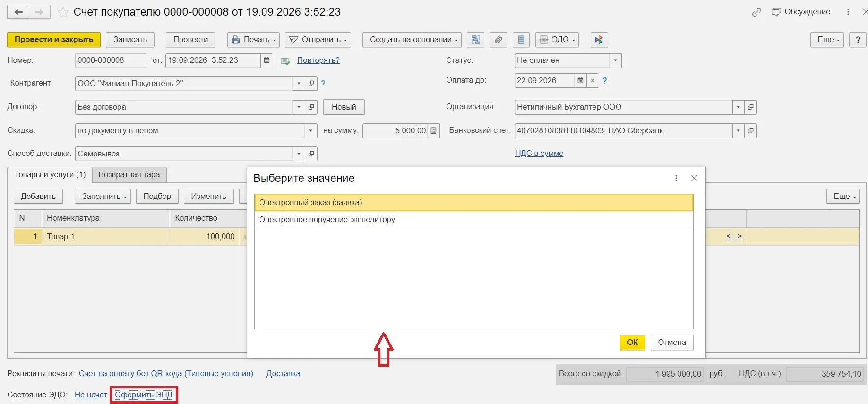
Task: Click the Товар 1 cell in the table
Action: (x=106, y=237)
